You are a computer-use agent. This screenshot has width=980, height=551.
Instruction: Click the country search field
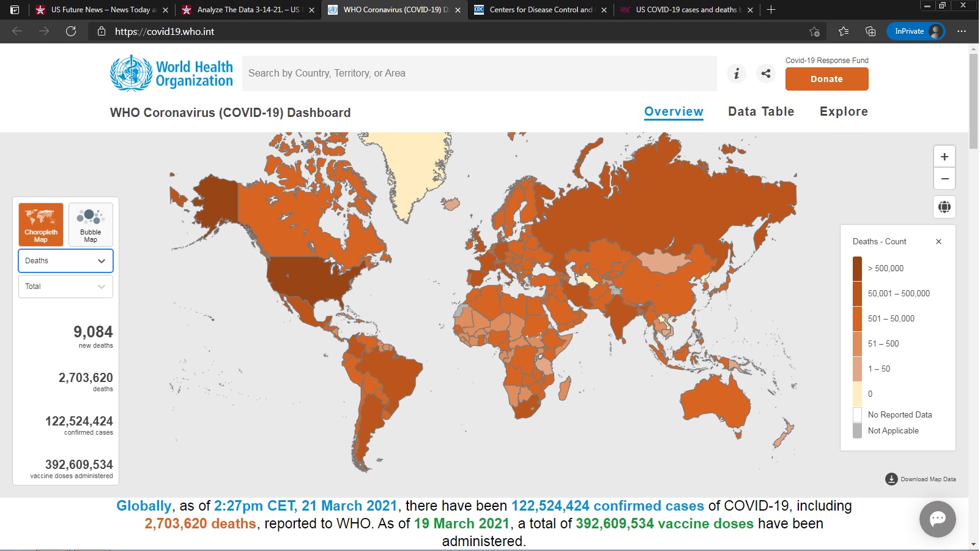coord(479,73)
